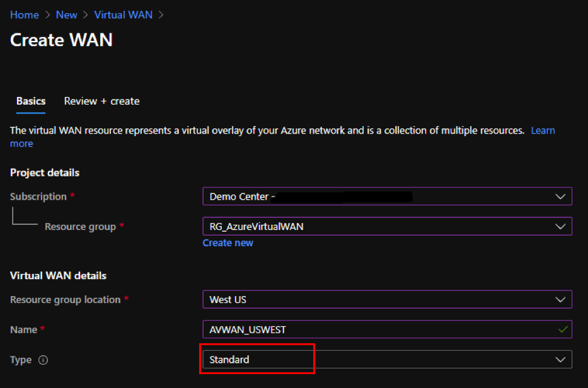
Task: Click the Resource group location field label
Action: (66, 300)
